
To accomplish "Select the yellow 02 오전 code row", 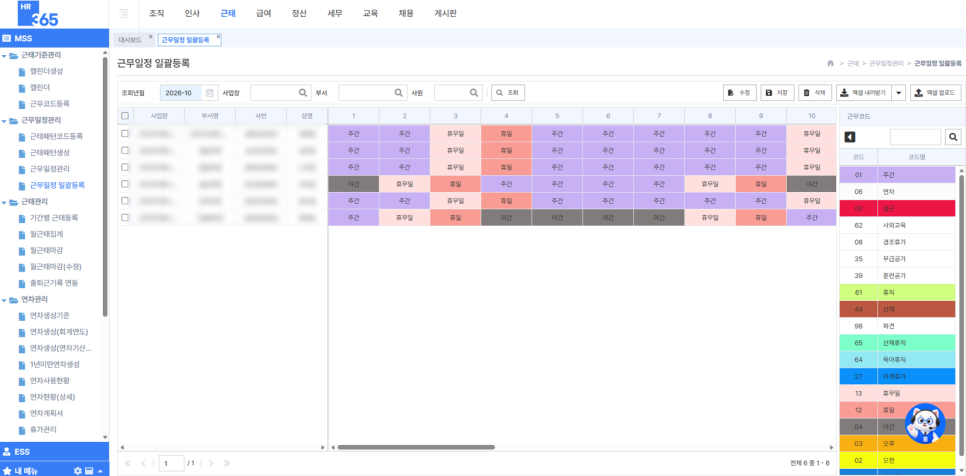I will (x=897, y=460).
